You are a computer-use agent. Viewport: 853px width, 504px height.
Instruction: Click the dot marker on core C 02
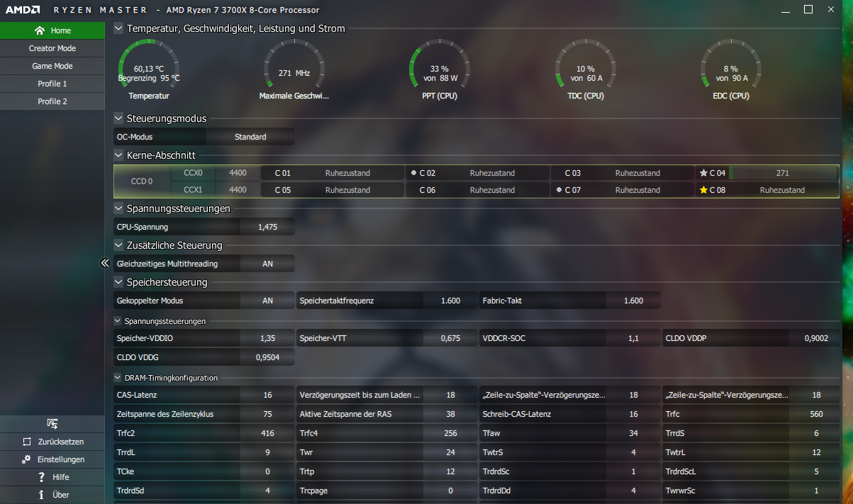tap(413, 173)
